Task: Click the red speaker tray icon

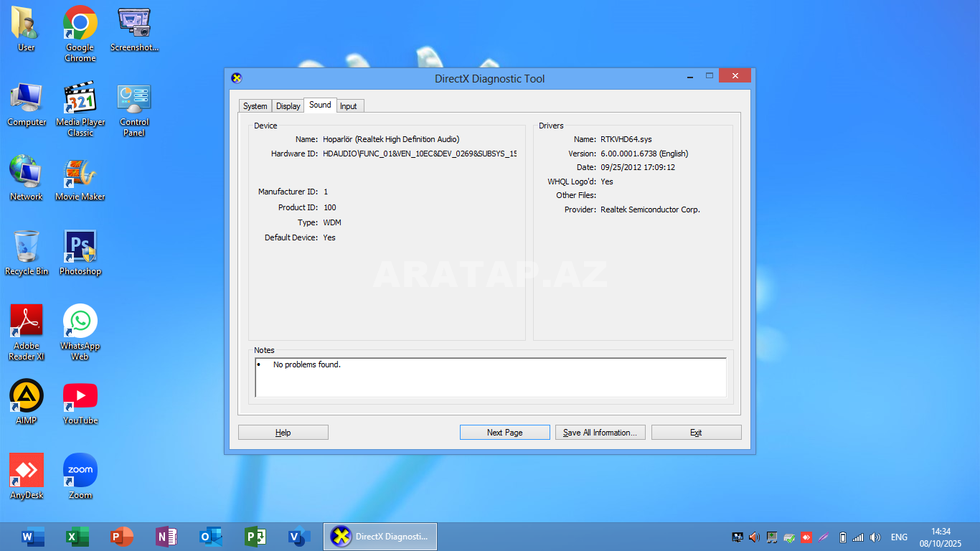Action: pyautogui.click(x=754, y=537)
